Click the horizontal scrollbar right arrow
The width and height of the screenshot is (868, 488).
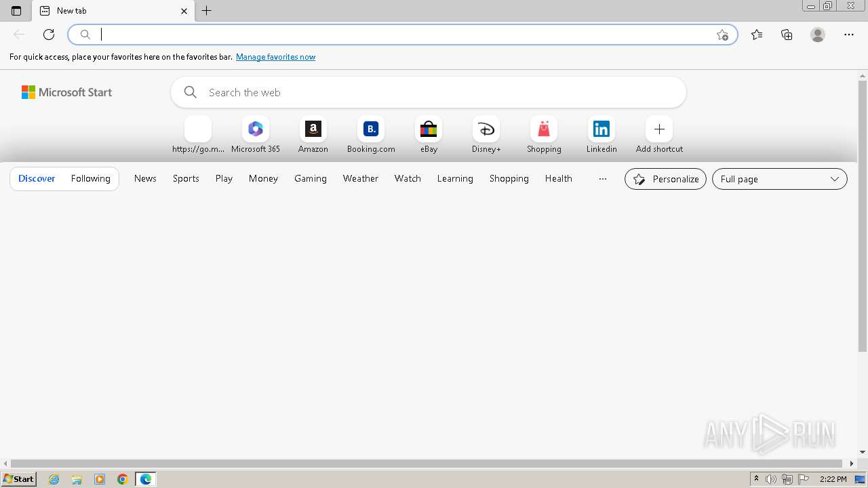pos(852,464)
